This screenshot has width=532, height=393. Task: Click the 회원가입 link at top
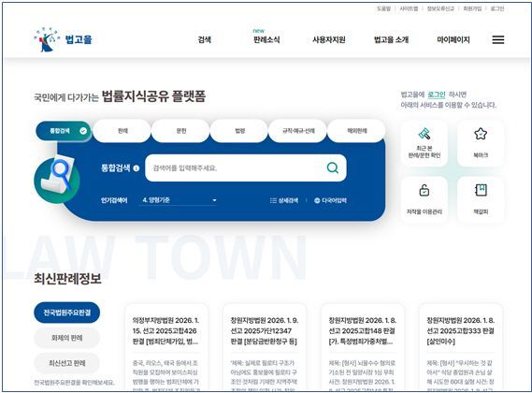click(472, 8)
